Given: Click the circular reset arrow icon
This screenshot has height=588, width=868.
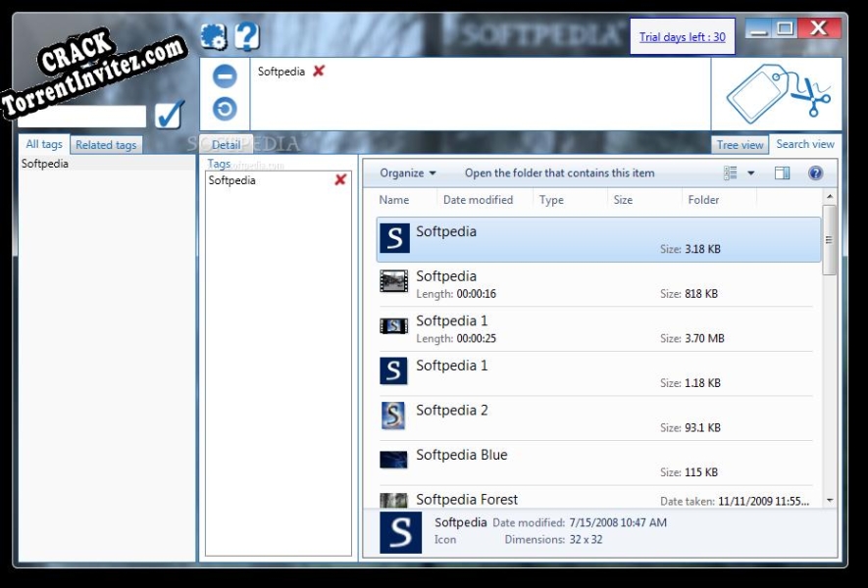Looking at the screenshot, I should coord(226,107).
